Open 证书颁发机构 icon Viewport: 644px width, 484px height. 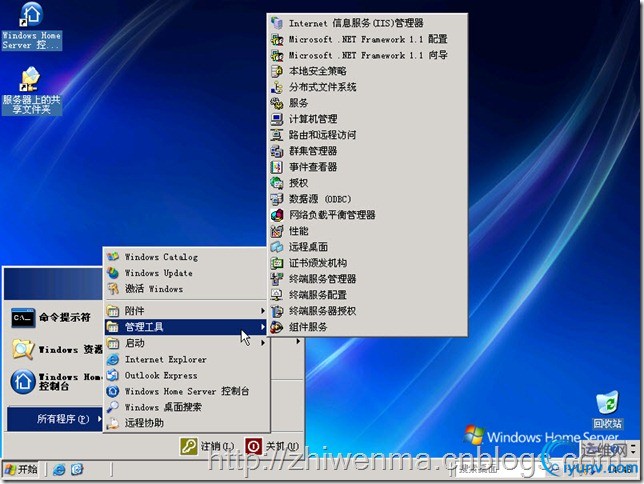click(x=277, y=263)
